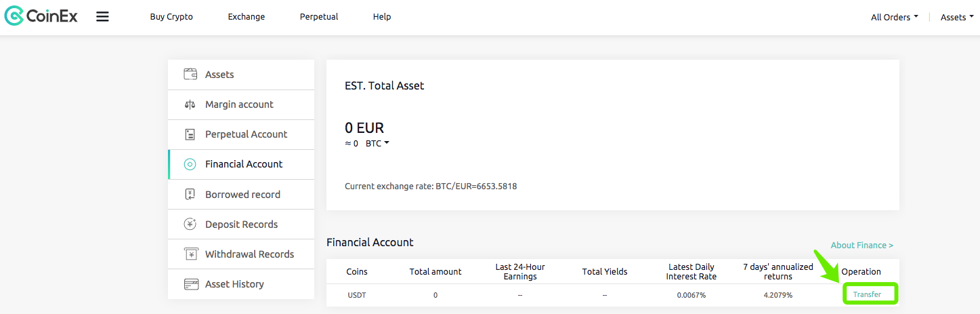Expand the Assets dropdown in header
This screenshot has width=980, height=314.
click(956, 17)
